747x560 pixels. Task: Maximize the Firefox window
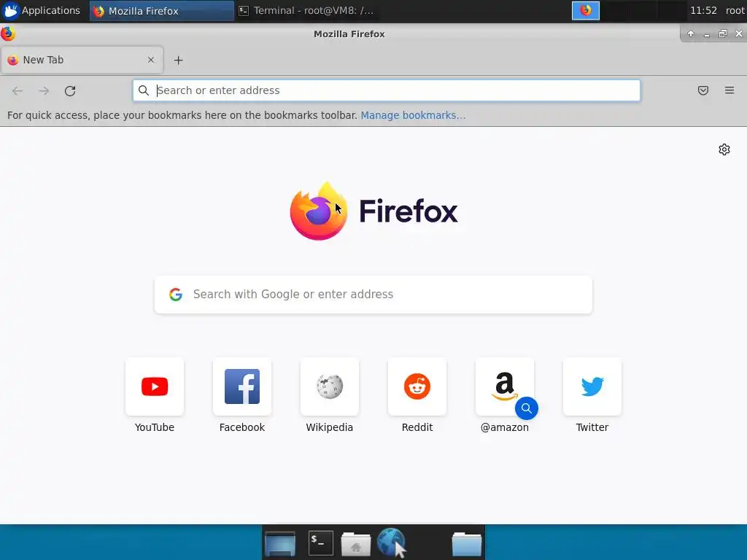(723, 34)
